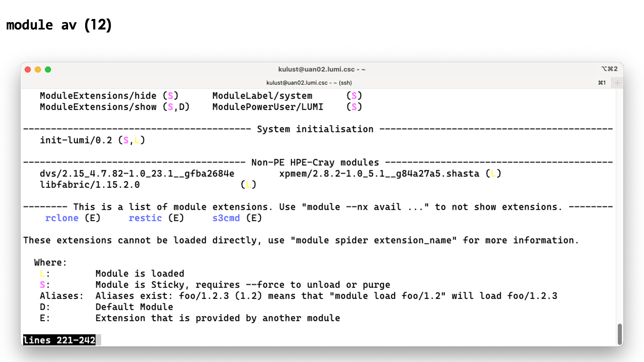Viewport: 644px width, 362px height.
Task: Click the 'list of module extensions' header line
Action: pyautogui.click(x=318, y=207)
